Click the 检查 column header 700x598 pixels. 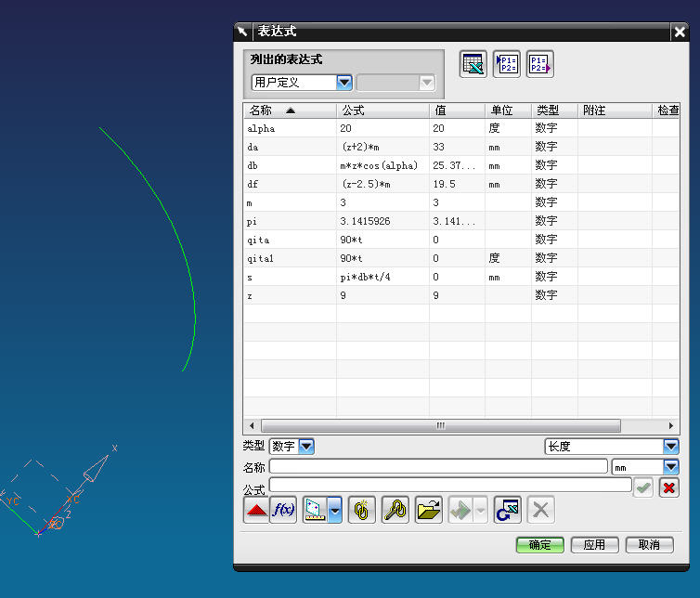tap(668, 110)
